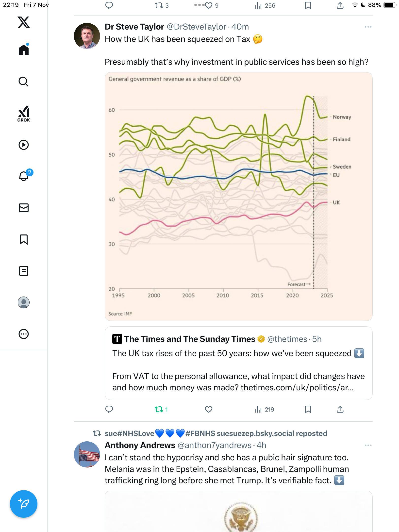
Task: Open Grok from the sidebar
Action: pyautogui.click(x=24, y=114)
